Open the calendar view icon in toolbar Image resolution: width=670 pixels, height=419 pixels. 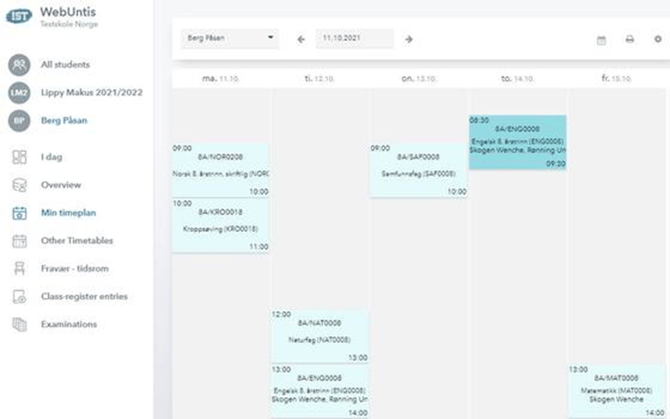(x=601, y=40)
